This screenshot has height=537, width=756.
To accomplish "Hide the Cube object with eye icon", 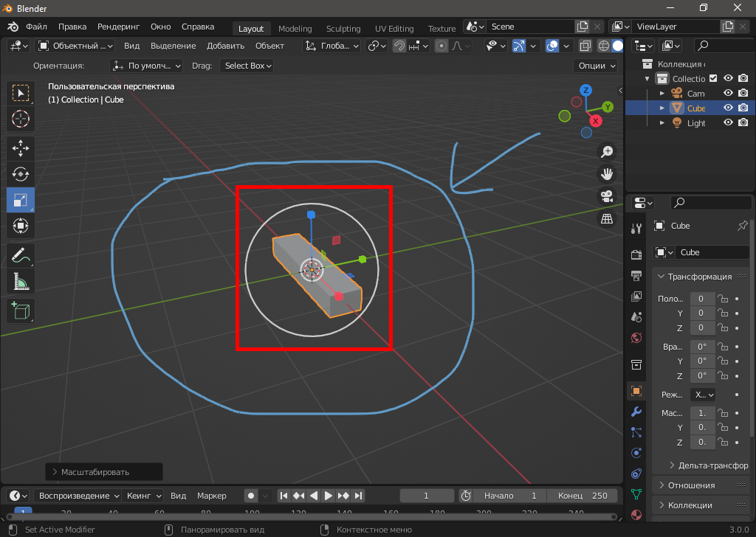I will [728, 108].
